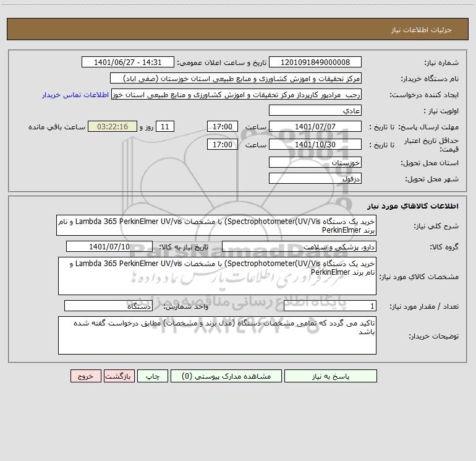This screenshot has height=461, width=476.
Task: Click the تاریخ نیاز به کالا label
Action: coord(184,247)
